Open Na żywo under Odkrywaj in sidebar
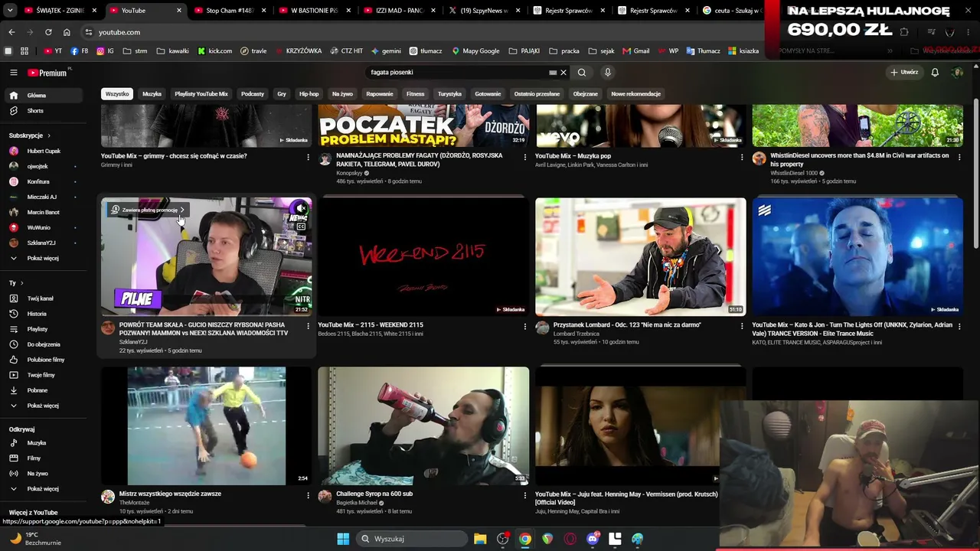The image size is (980, 551). point(43,474)
